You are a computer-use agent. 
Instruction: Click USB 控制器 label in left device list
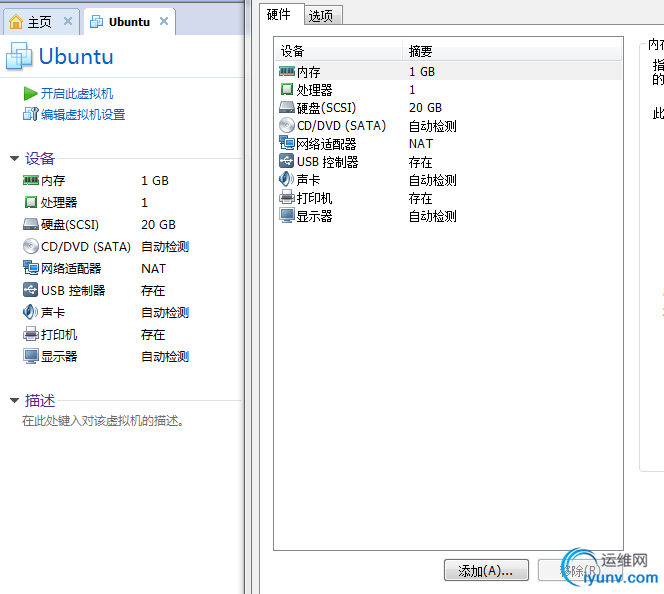click(x=73, y=290)
